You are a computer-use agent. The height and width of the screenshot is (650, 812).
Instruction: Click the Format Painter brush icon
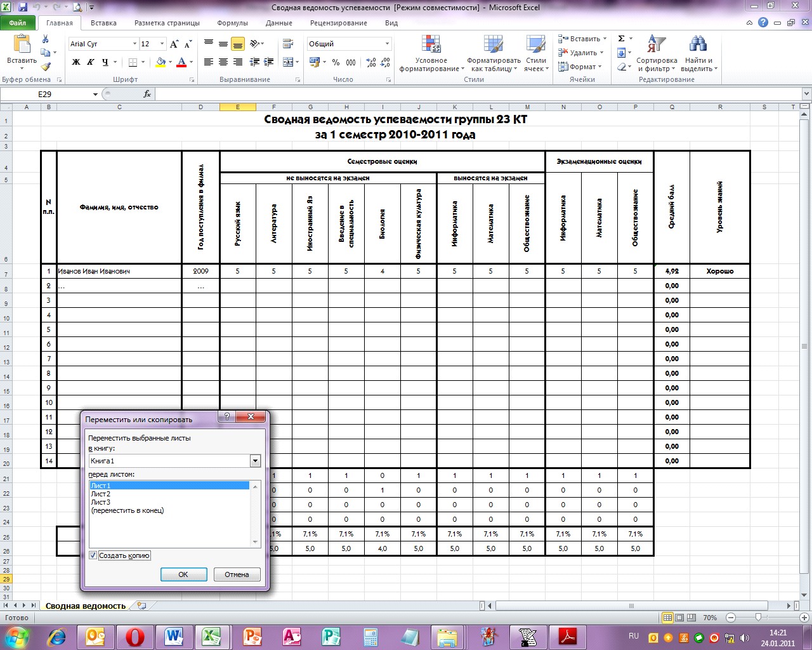46,66
